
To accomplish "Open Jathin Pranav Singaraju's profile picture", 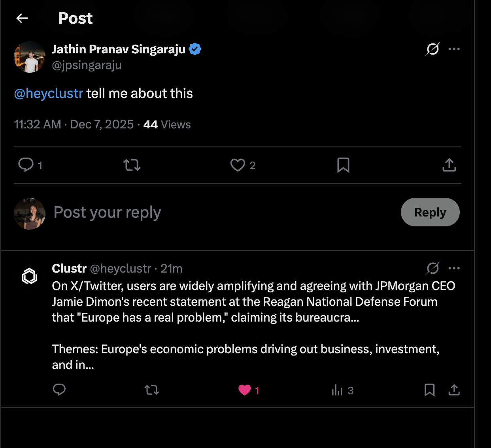I will point(30,57).
